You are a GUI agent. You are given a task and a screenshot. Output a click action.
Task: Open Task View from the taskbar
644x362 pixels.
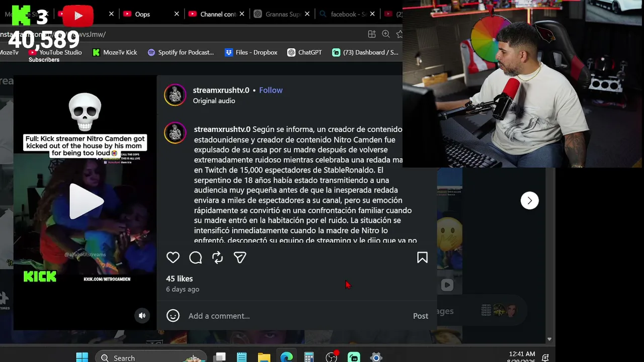click(219, 357)
